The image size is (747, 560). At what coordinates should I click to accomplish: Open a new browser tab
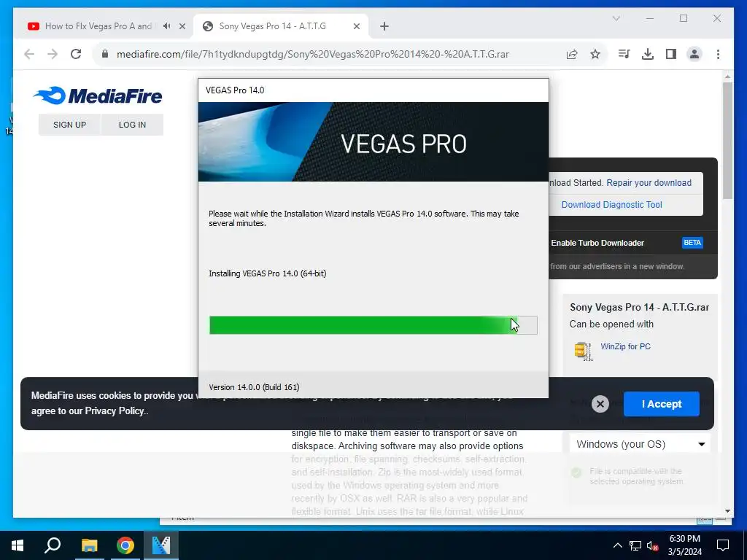tap(384, 26)
